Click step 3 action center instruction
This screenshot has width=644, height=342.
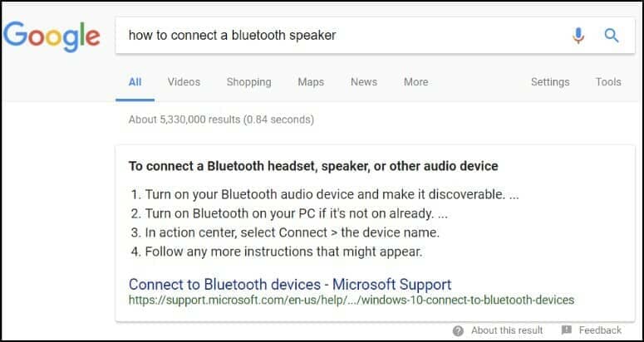click(286, 233)
